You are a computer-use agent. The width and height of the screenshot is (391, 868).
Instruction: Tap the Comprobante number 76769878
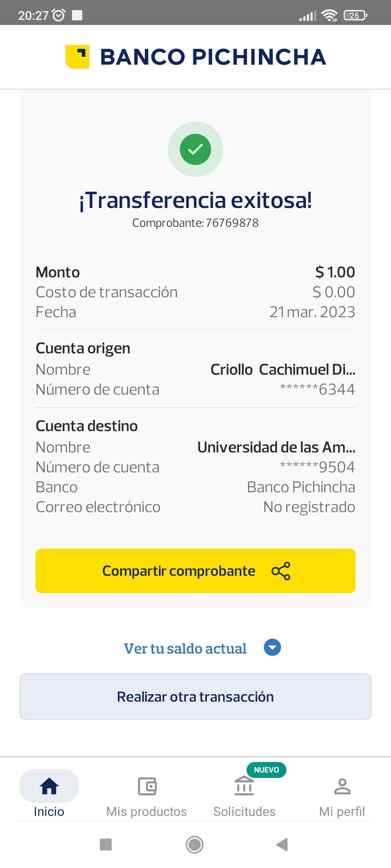pyautogui.click(x=232, y=223)
